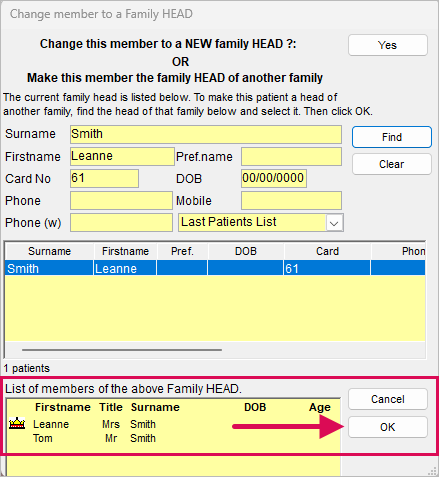
Task: Click the DOB date field
Action: tap(274, 178)
